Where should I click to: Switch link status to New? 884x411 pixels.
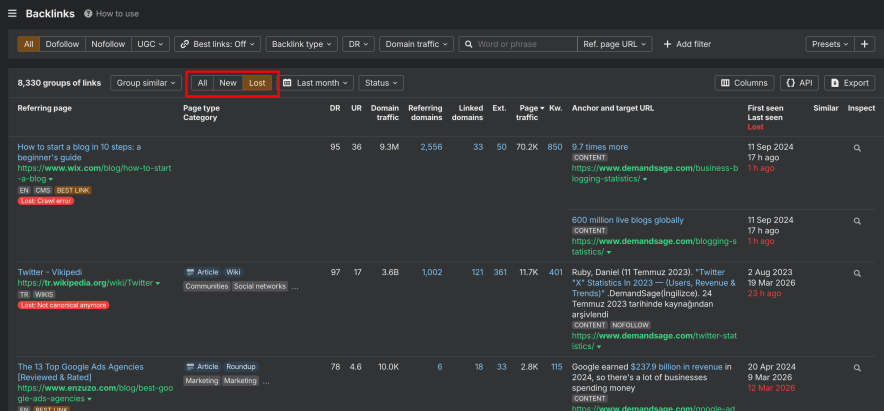[x=228, y=83]
